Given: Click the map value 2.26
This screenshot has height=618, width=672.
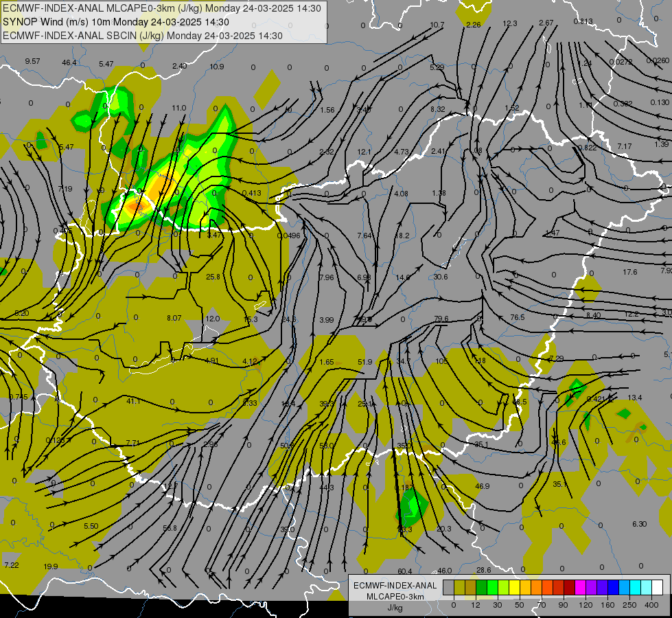Looking at the screenshot, I should [474, 25].
